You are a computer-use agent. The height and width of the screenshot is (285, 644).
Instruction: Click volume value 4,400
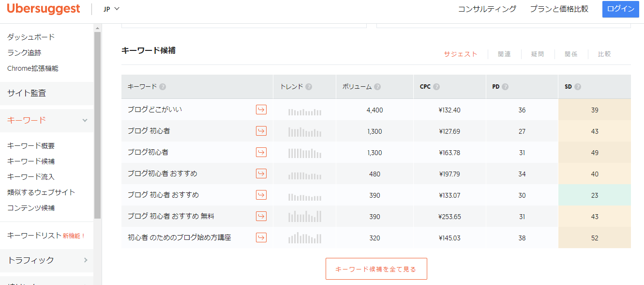point(374,110)
